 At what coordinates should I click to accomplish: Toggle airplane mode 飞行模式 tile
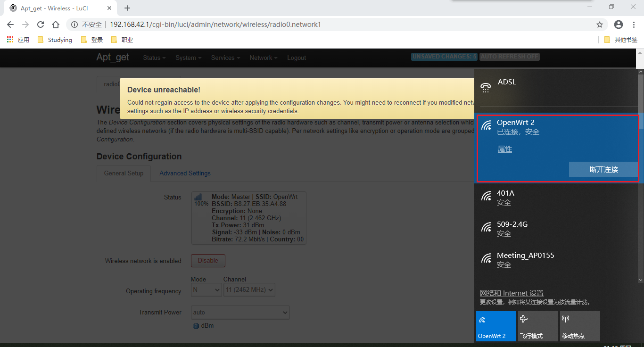(x=538, y=326)
